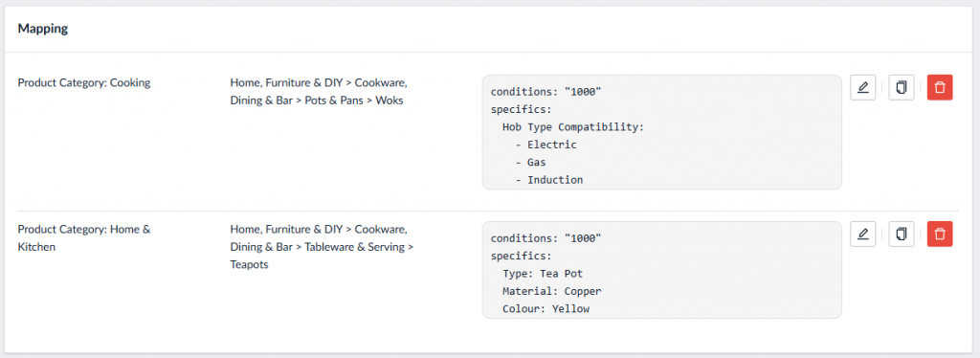Delete the Cooking category mapping
980x358 pixels.
click(940, 87)
